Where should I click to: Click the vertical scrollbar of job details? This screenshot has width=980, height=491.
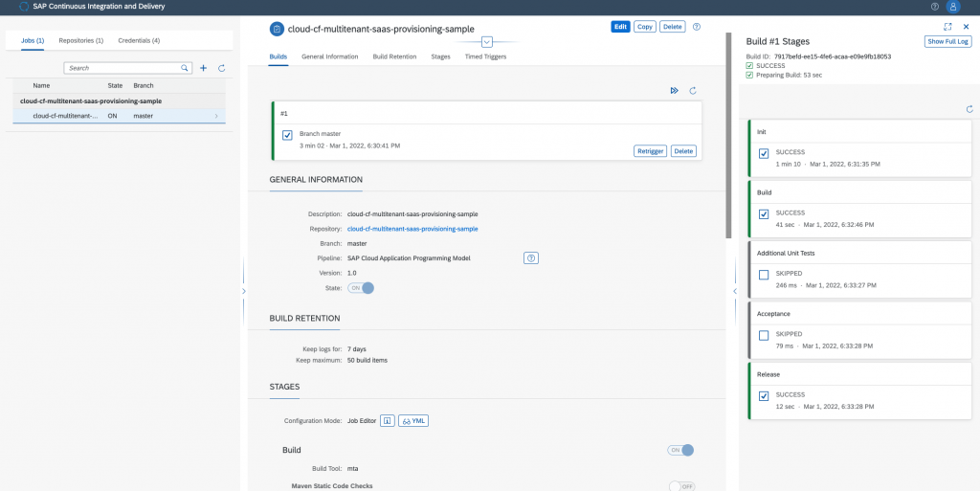(x=727, y=134)
